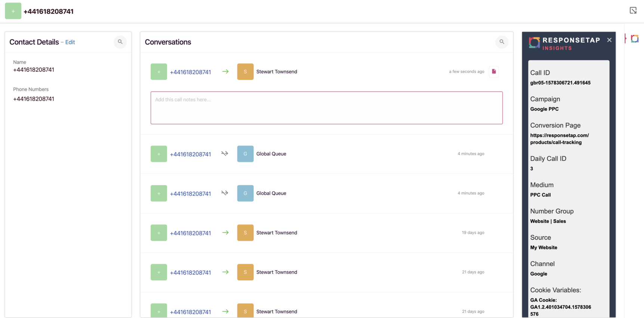
Task: Click the green arrow in newest conversation row
Action: pos(225,71)
